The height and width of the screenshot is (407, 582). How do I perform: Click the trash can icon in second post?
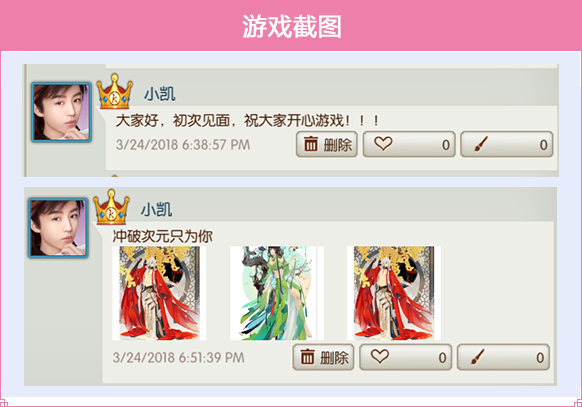coord(307,357)
